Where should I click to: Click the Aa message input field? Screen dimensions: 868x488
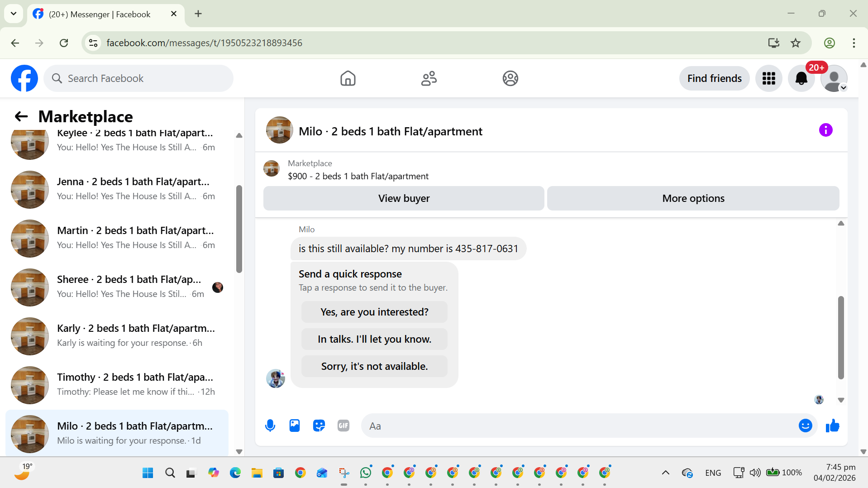(x=579, y=426)
